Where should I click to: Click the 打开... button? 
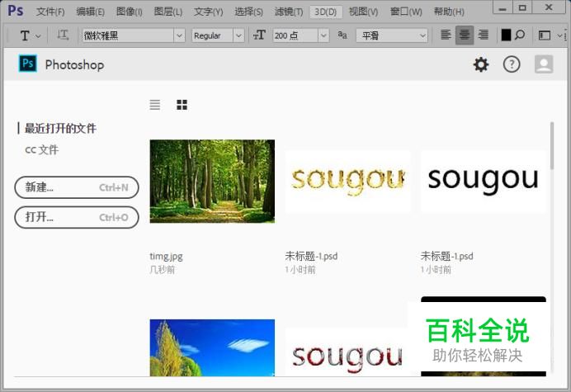click(x=77, y=218)
